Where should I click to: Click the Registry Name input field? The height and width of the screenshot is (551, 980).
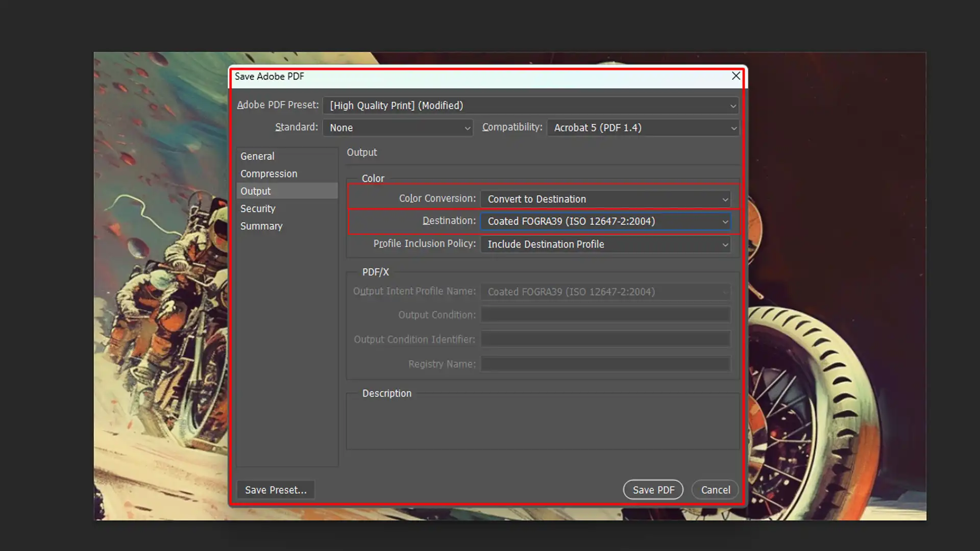[605, 363]
